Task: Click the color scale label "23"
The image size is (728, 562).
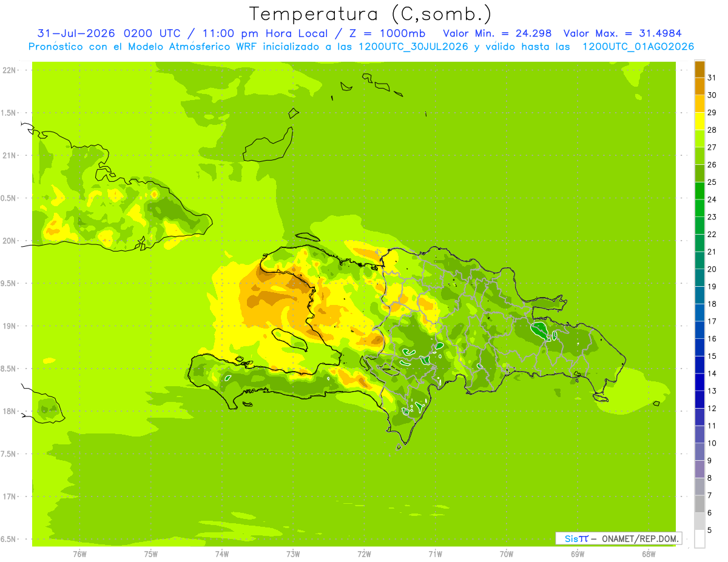Action: point(712,217)
